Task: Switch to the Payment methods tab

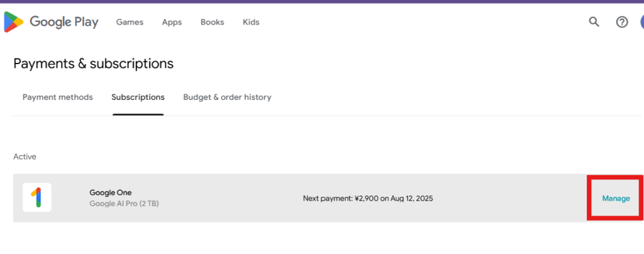Action: pyautogui.click(x=57, y=97)
